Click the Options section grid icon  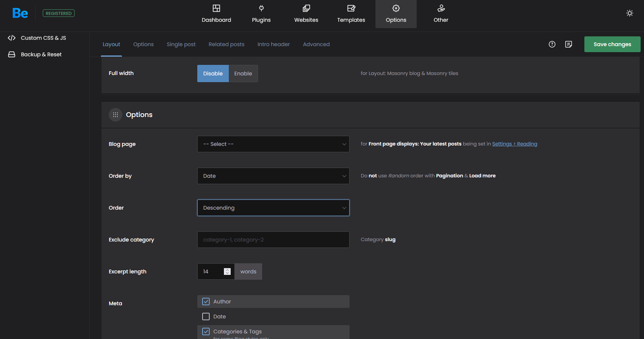pos(116,115)
